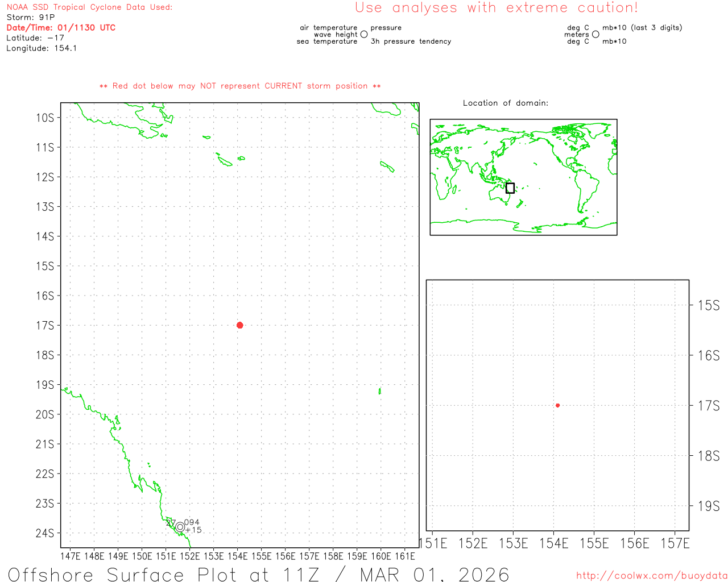Click the red storm dot on main map

(239, 325)
